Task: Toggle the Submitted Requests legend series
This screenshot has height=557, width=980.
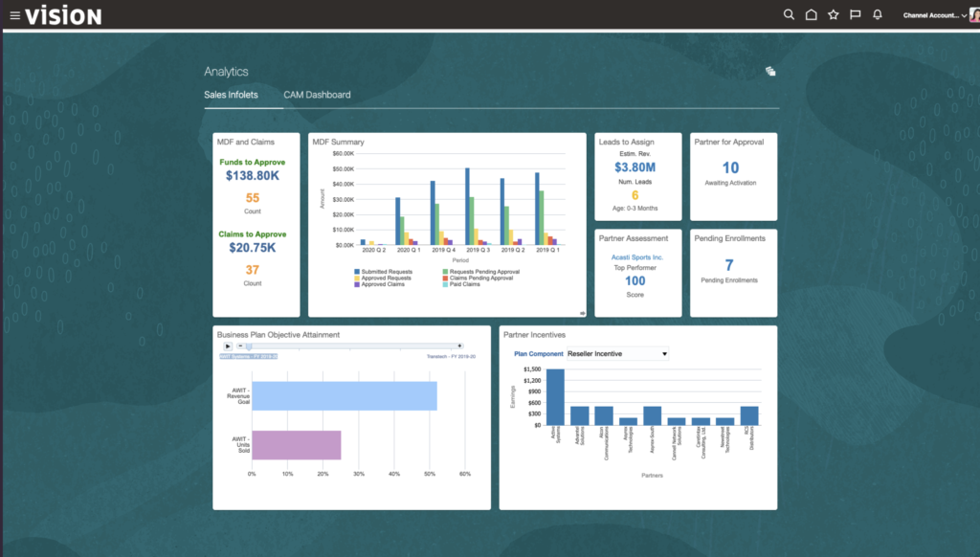Action: click(x=387, y=272)
